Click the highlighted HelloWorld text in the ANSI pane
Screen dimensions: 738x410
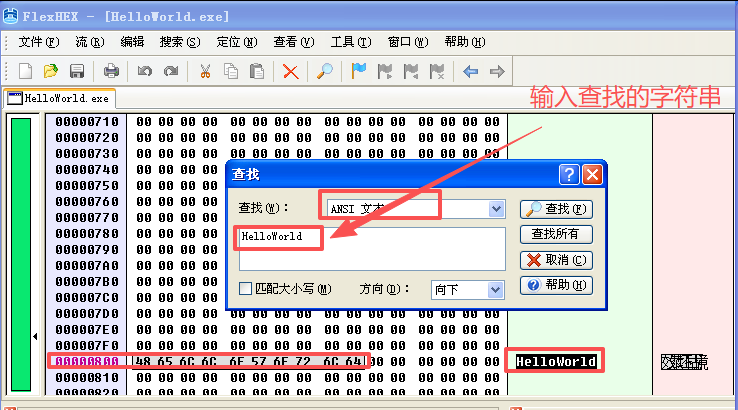(556, 362)
